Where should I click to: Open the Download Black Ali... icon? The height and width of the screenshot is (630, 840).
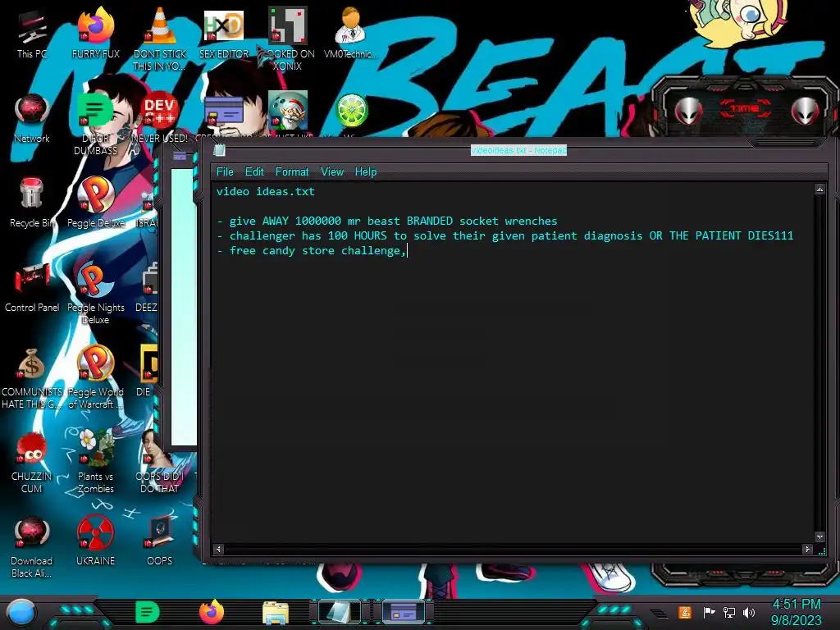click(32, 546)
